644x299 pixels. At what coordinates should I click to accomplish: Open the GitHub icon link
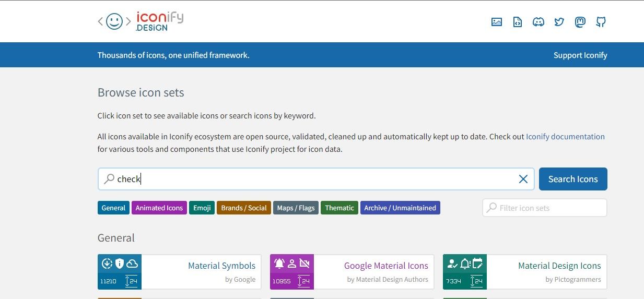coord(601,22)
